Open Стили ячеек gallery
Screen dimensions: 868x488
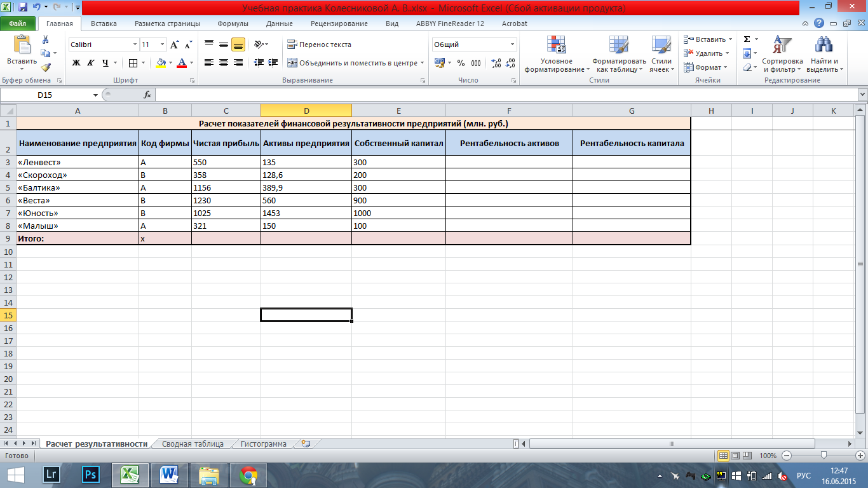[x=661, y=55]
